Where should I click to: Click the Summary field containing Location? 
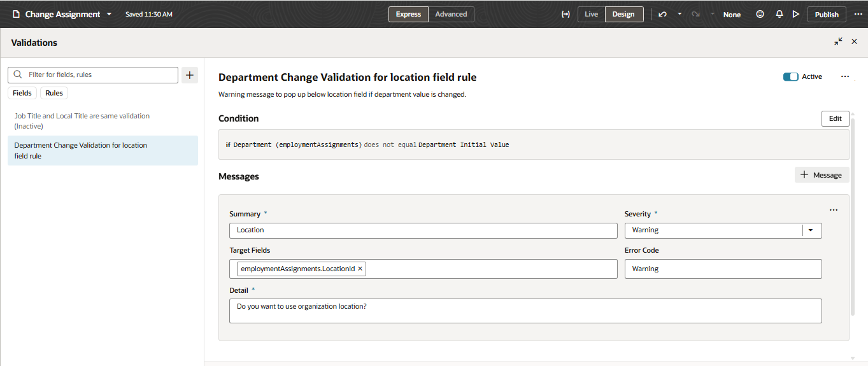click(423, 230)
